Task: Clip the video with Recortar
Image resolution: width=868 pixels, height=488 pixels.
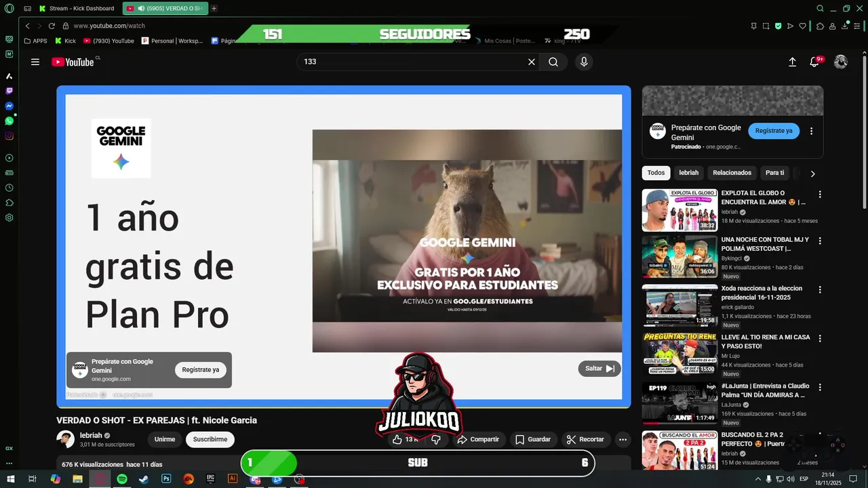Action: pyautogui.click(x=586, y=439)
